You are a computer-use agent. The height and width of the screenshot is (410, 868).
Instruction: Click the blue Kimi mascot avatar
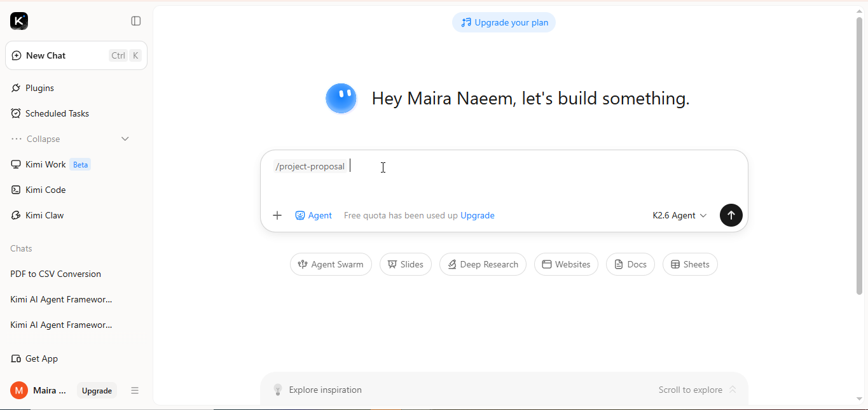[341, 99]
